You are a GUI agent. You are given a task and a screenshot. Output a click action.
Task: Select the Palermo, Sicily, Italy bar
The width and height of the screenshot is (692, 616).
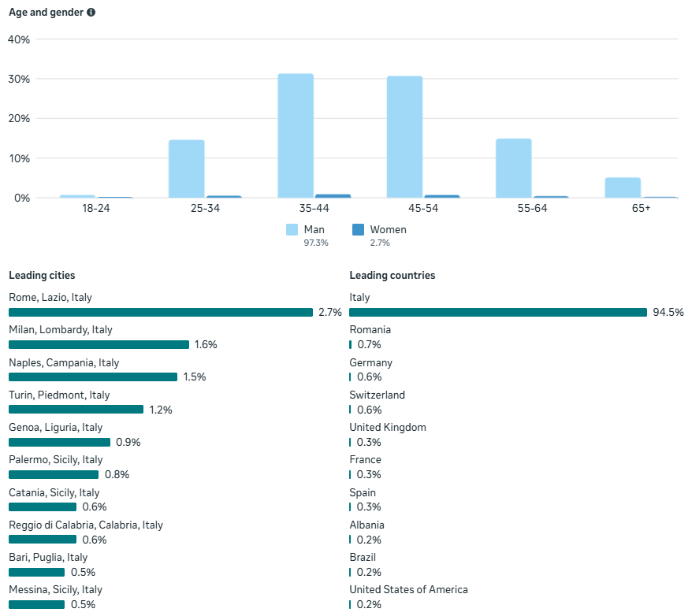(54, 474)
